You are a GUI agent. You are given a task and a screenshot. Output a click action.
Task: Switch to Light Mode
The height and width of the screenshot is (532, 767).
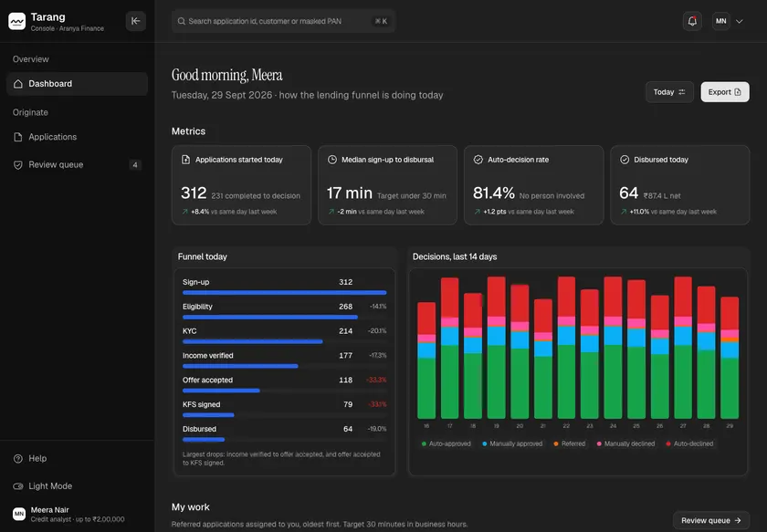(78, 486)
